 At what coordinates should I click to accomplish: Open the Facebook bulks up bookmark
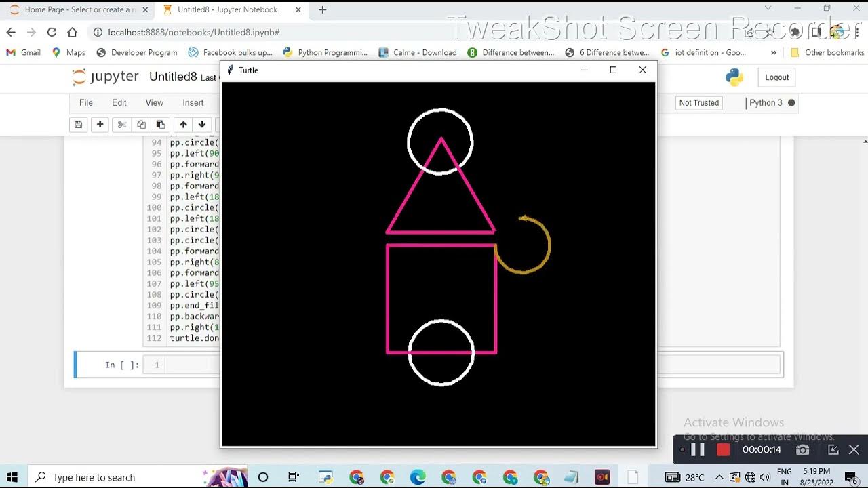pos(231,52)
